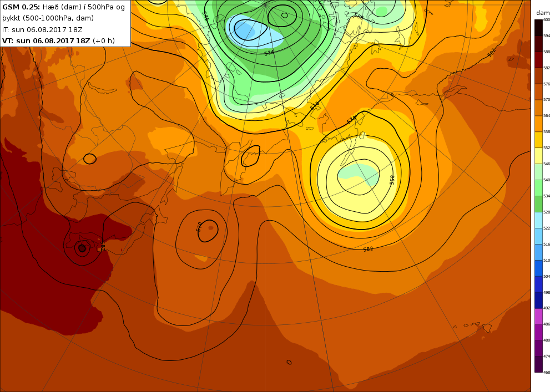
Task: Select the dark-purple swatch between 474 and 468
Action: [x=538, y=364]
